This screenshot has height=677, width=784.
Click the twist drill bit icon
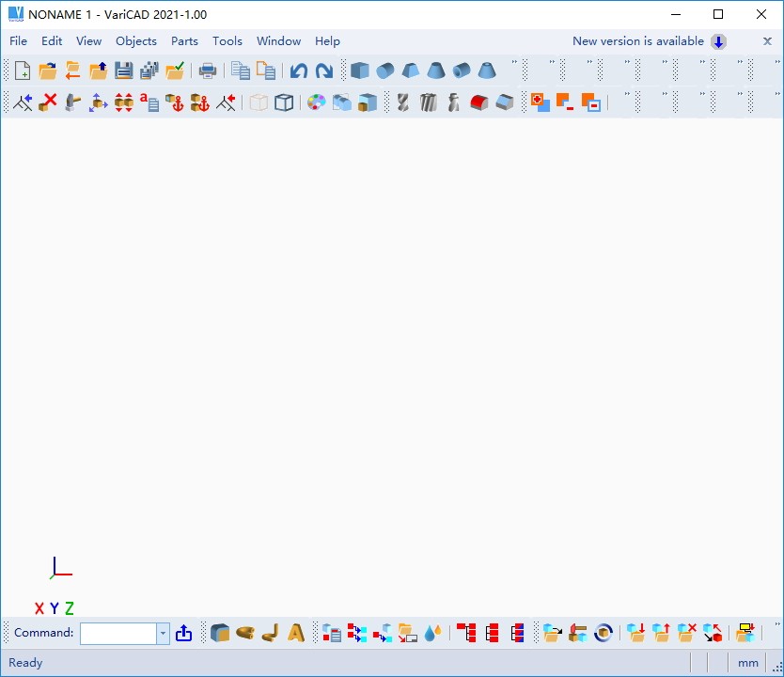(402, 102)
